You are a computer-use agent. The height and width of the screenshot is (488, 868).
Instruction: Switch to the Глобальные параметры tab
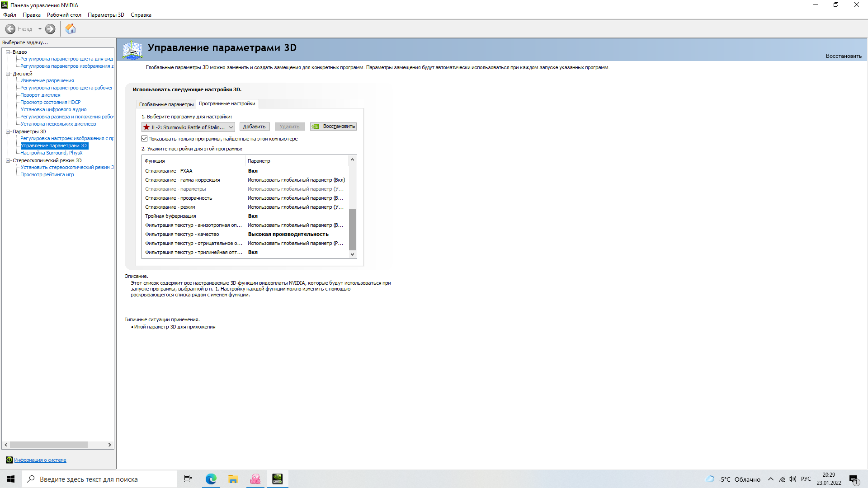click(x=166, y=104)
